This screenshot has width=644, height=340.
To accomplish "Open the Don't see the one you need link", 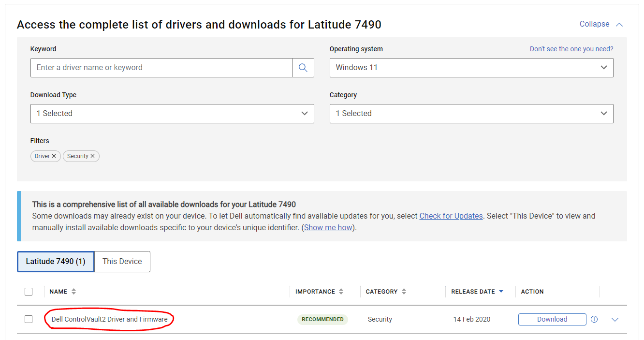I will pyautogui.click(x=571, y=49).
